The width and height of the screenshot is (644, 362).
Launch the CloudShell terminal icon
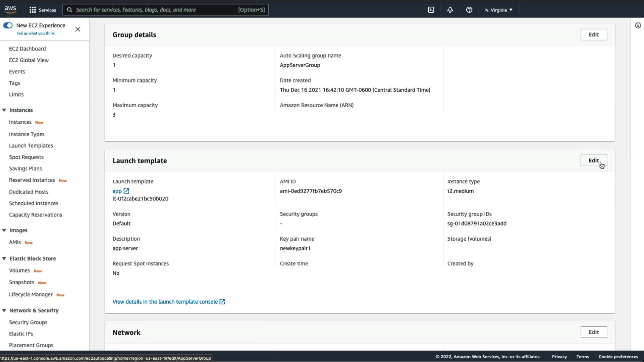[431, 10]
